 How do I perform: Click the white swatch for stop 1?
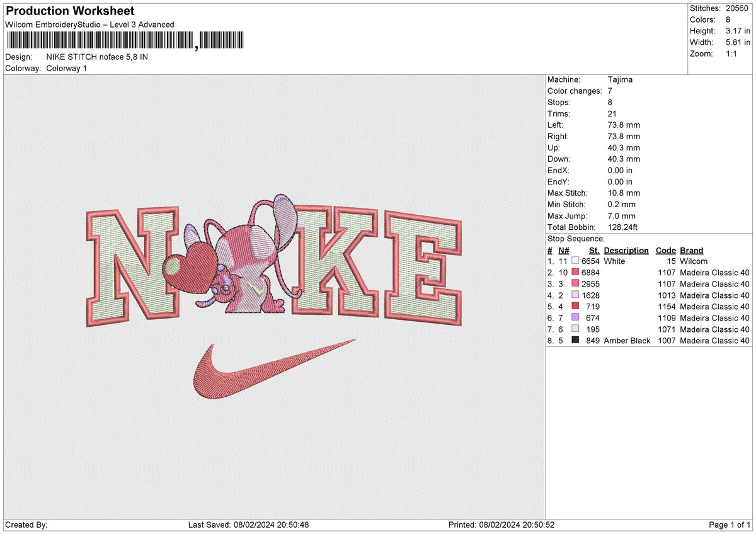(575, 261)
